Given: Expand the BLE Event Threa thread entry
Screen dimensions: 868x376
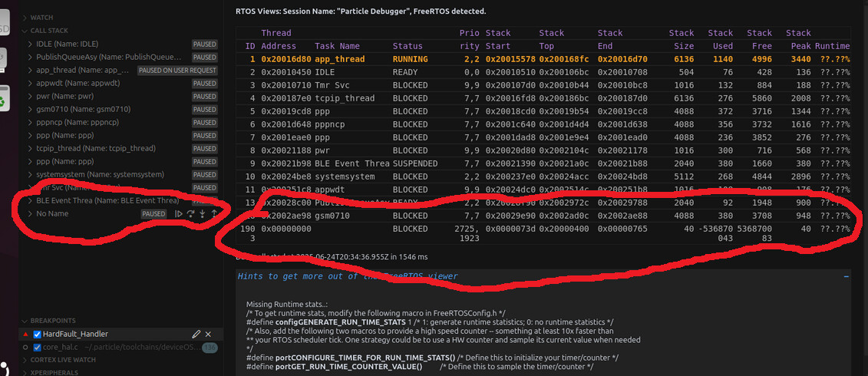Looking at the screenshot, I should (x=31, y=200).
